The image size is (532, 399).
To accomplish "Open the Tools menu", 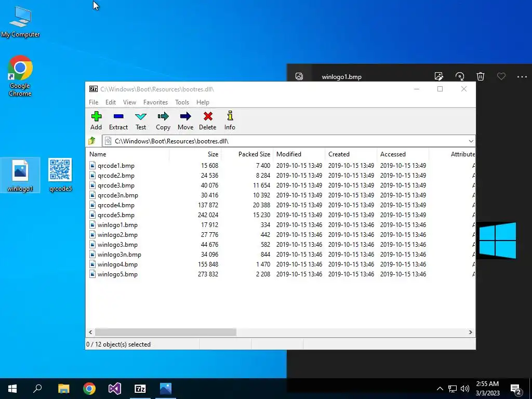I will pos(182,102).
